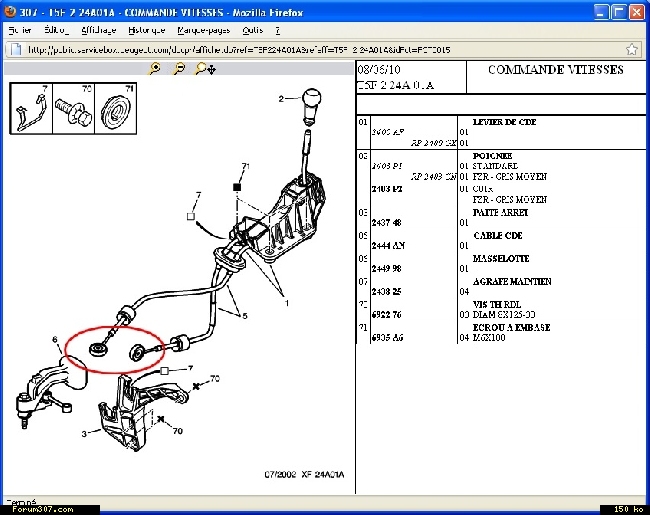Click callout number 2 beside gear knob
This screenshot has height=515, width=650.
(281, 99)
